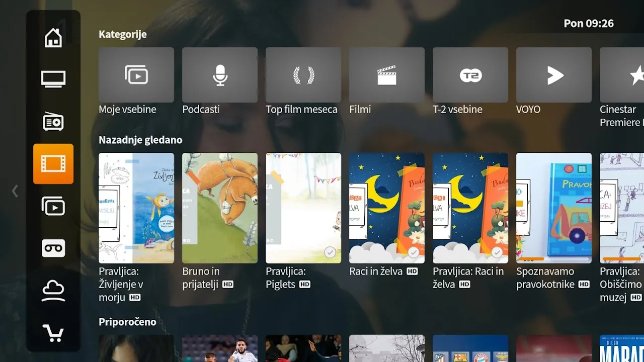This screenshot has height=362, width=644.
Task: Open the shopping cart icon in sidebar
Action: pyautogui.click(x=53, y=332)
